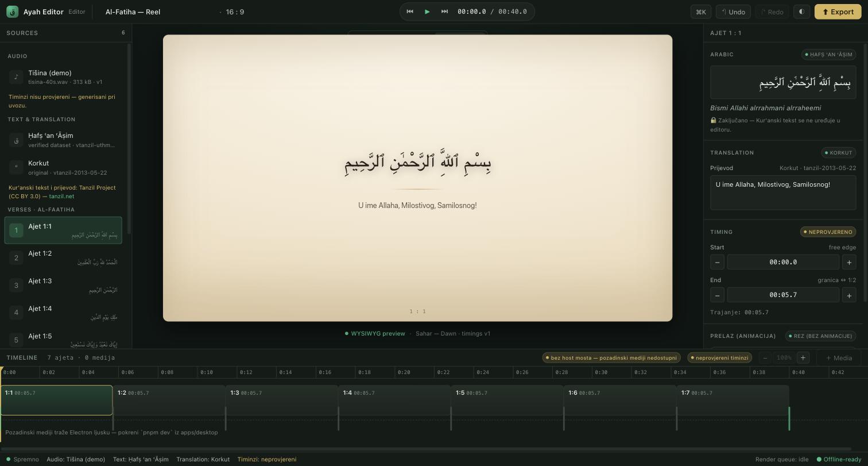Click the End time field 00:05.7
The image size is (868, 466).
[x=783, y=295]
